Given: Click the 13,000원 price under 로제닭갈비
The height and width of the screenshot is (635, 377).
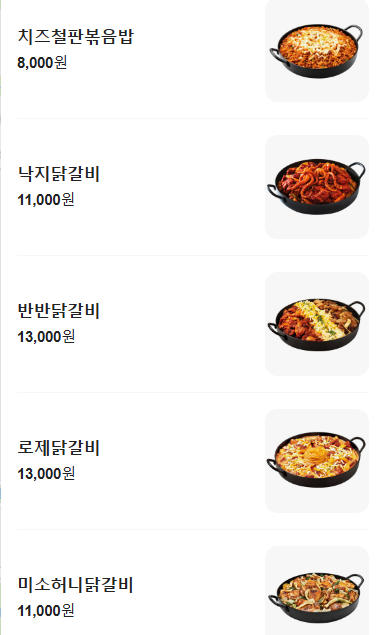Looking at the screenshot, I should tap(46, 473).
